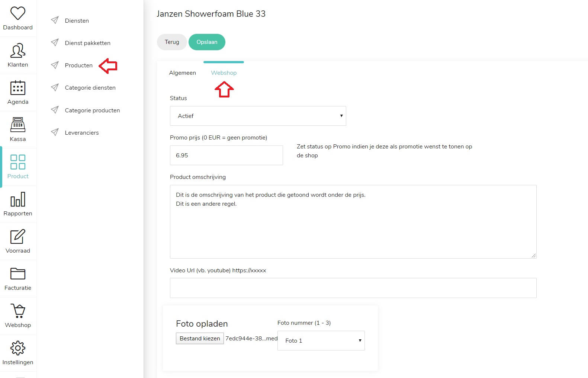Screen dimensions: 588x378
Task: Click the Dashboard label in sidebar
Action: tap(18, 28)
